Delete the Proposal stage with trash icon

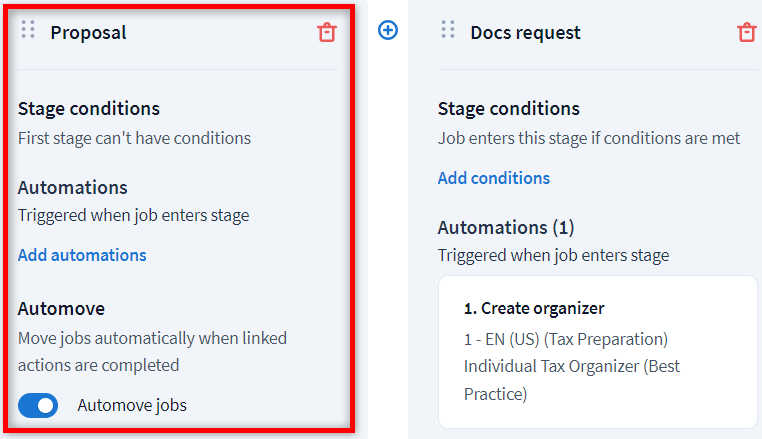point(327,32)
